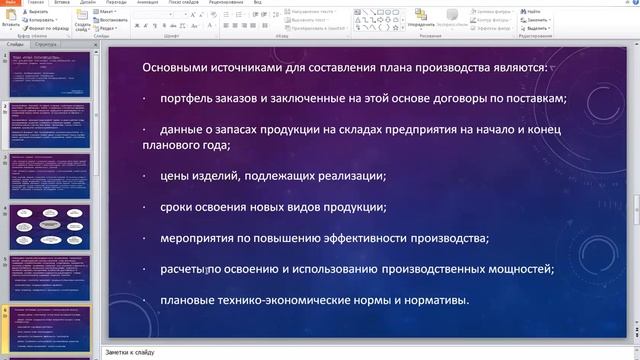The width and height of the screenshot is (640, 360).
Task: Select slide 4 thumbnail with ovals
Action: (50, 227)
